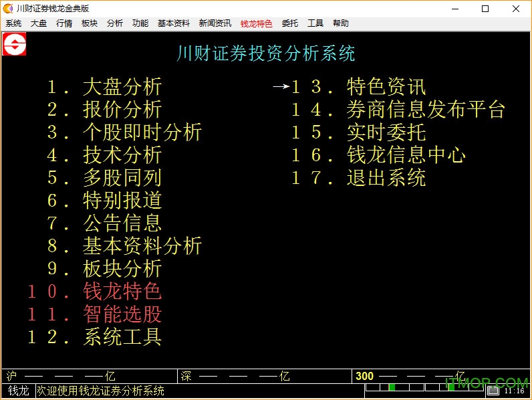The height and width of the screenshot is (400, 532).
Task: Select option 7 公告信息
Action: click(104, 223)
